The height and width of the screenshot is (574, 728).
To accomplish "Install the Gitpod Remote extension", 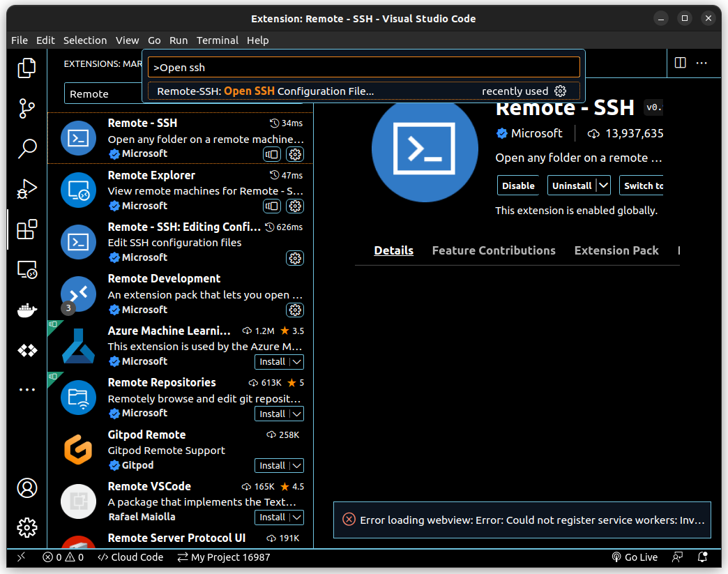I will (272, 465).
